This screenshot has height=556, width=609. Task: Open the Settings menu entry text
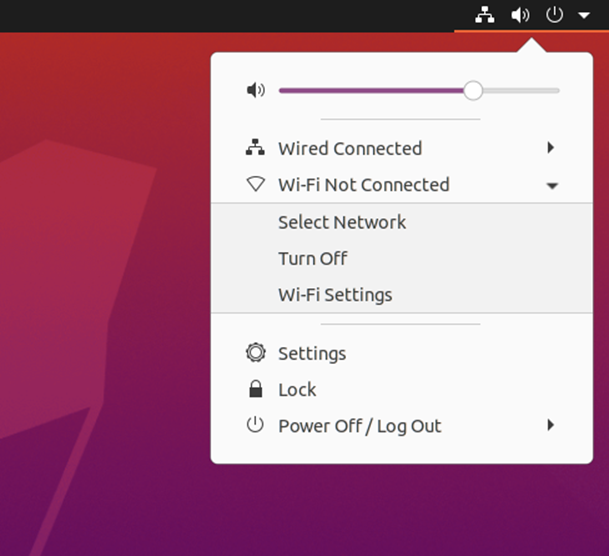[312, 353]
